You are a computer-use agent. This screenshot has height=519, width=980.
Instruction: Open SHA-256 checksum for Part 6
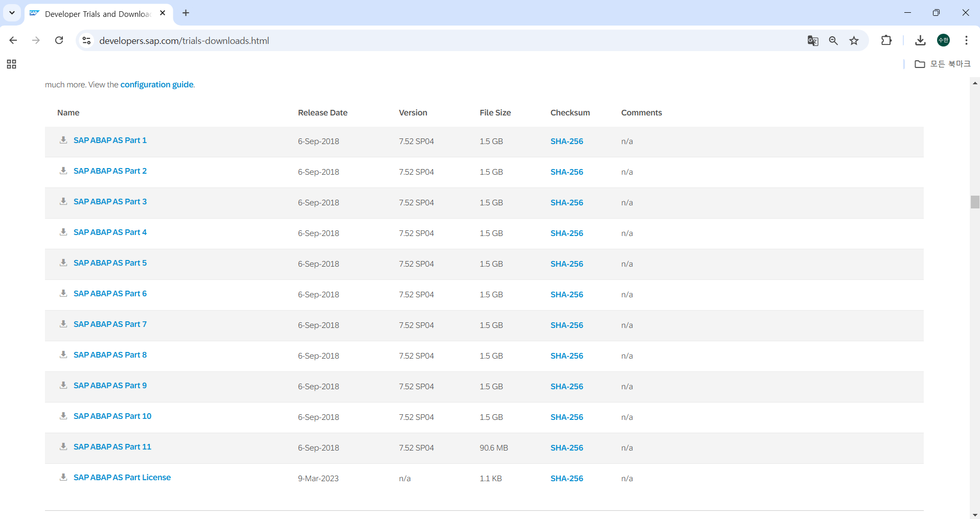(x=566, y=294)
